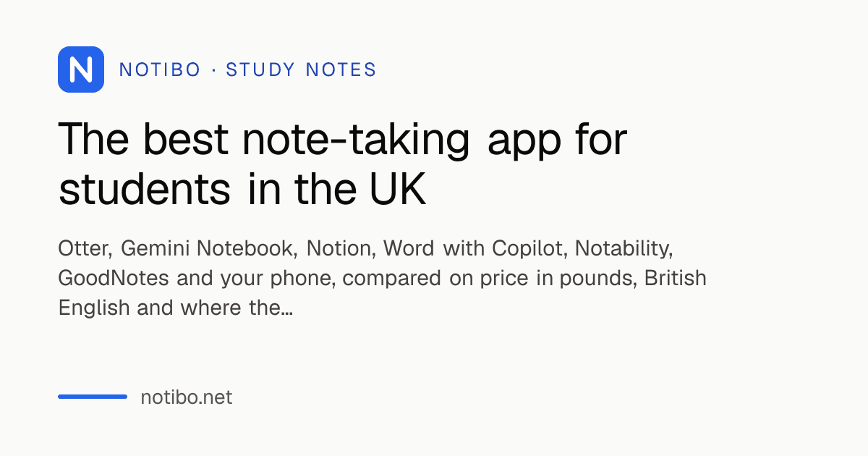Click the blue accent line near the footer
This screenshot has width=868, height=456.
pos(93,397)
